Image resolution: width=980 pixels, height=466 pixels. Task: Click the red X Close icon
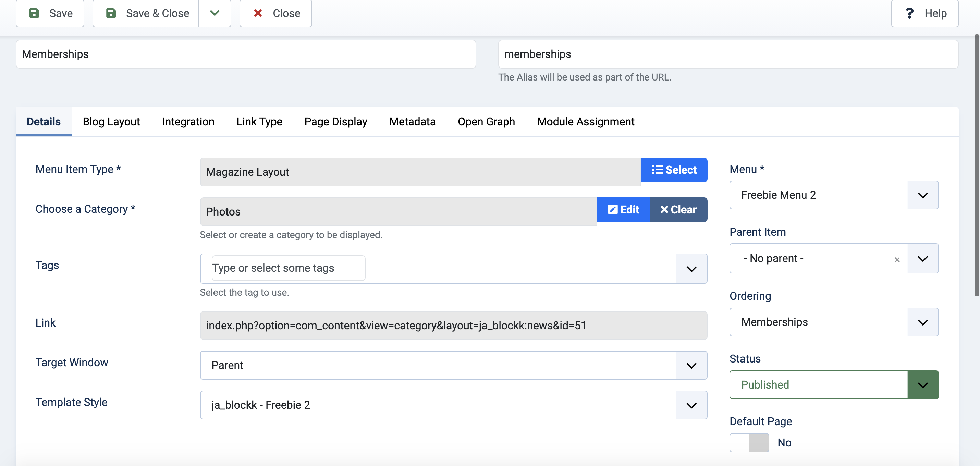coord(258,13)
